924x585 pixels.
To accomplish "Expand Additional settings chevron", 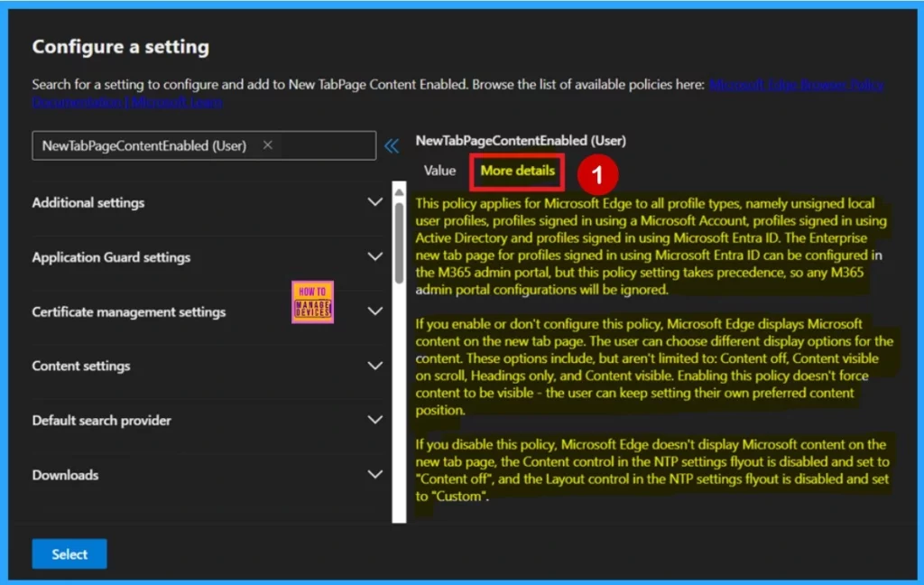I will pyautogui.click(x=374, y=202).
